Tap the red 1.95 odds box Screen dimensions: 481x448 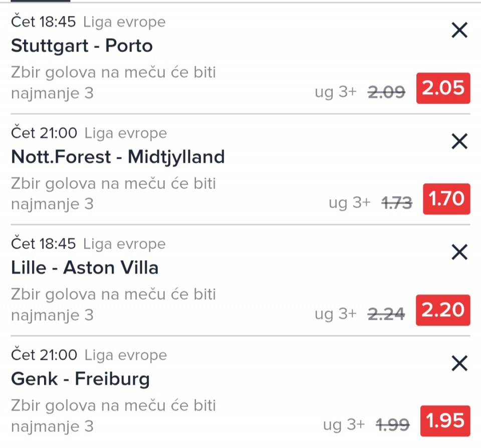pyautogui.click(x=446, y=421)
